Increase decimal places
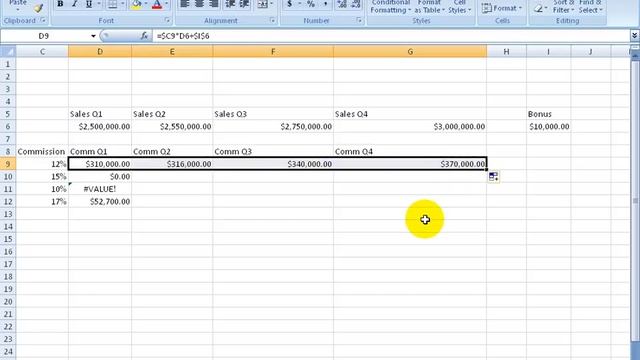The image size is (640, 360). [342, 4]
